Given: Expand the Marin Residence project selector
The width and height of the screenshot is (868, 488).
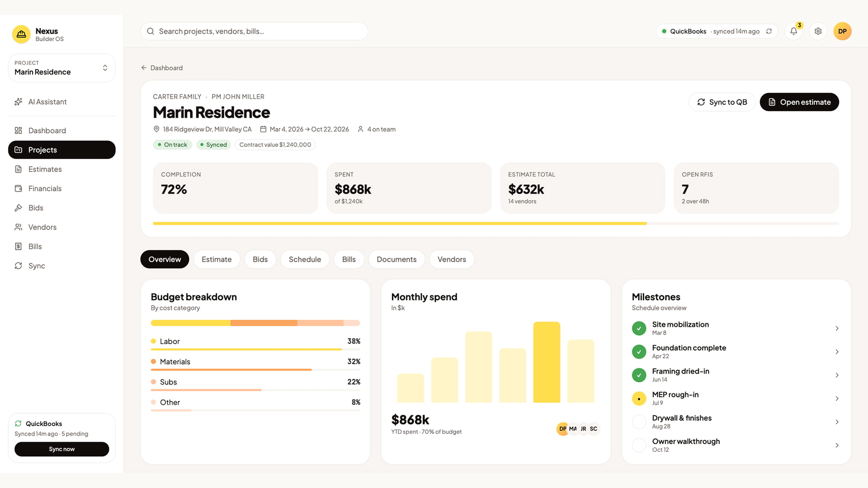Looking at the screenshot, I should (62, 68).
